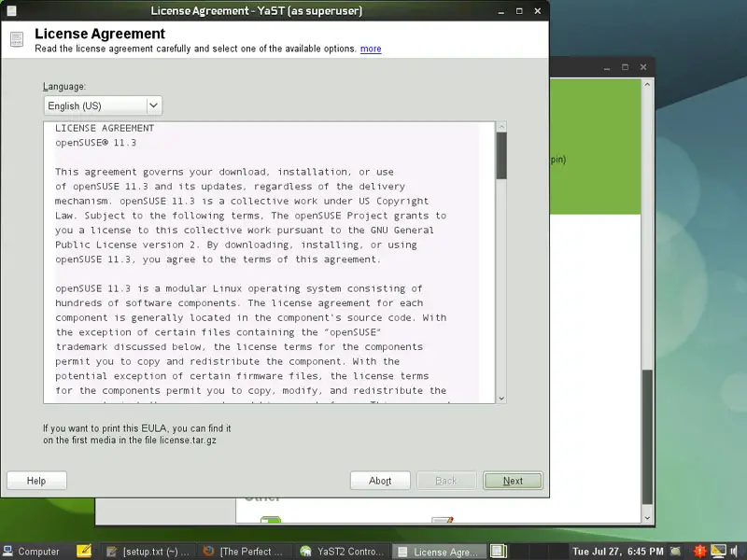Switch to YaST2 Control Center taskbar entry
Viewport: 747px width, 560px height.
341,552
